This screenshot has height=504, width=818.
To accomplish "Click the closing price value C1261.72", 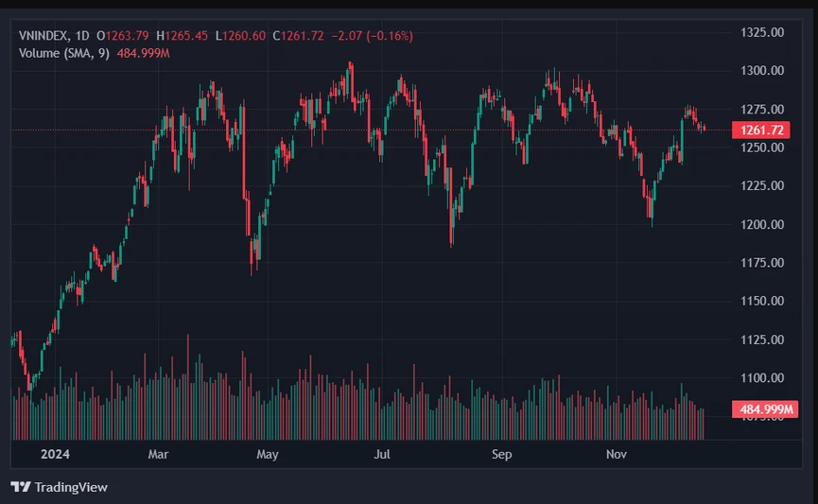I will pos(299,36).
